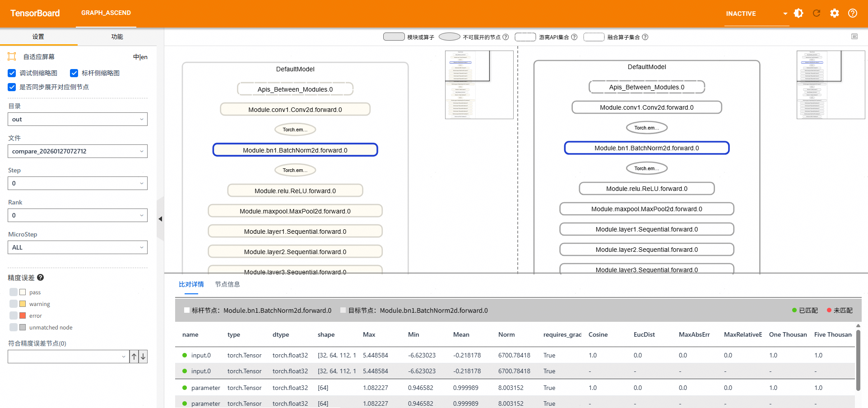Jump to previous matched node with up arrow
The height and width of the screenshot is (408, 868).
pyautogui.click(x=134, y=357)
